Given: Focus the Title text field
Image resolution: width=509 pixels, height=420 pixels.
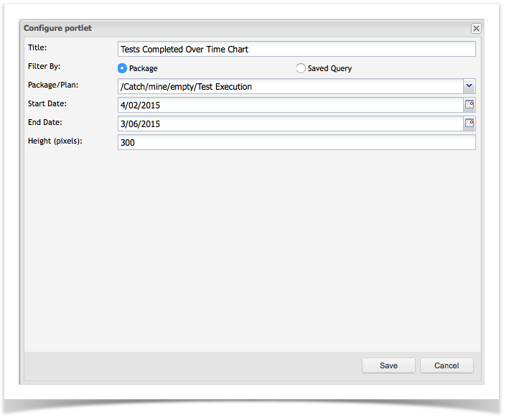Looking at the screenshot, I should coord(296,50).
